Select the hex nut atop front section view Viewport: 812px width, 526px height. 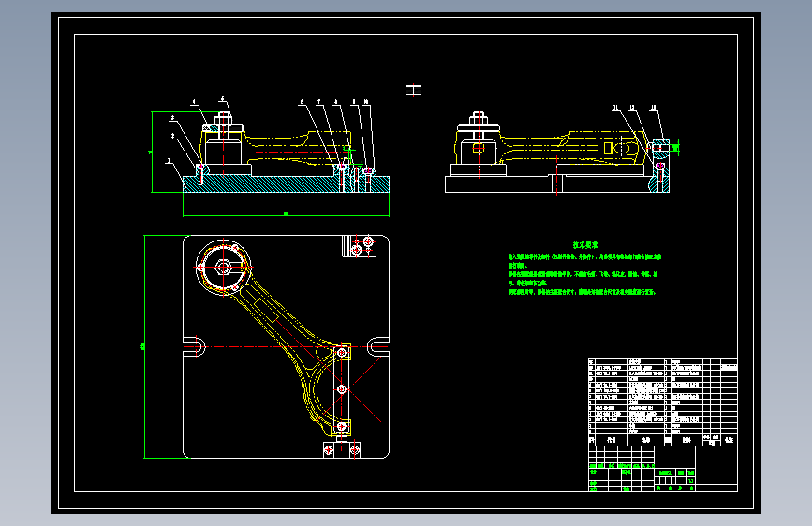tap(223, 119)
